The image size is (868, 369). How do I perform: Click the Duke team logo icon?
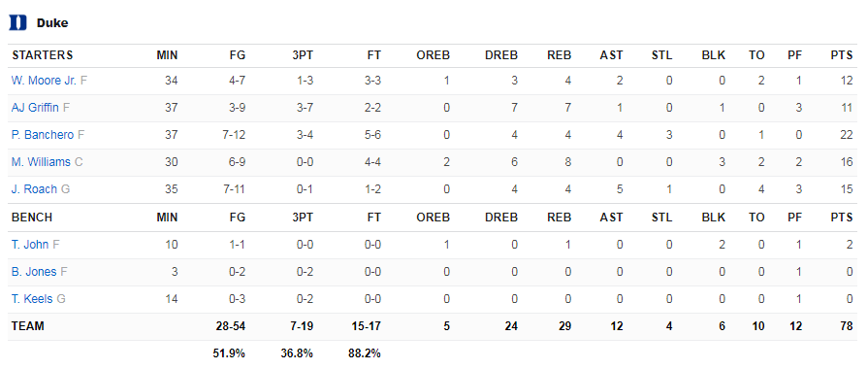17,22
